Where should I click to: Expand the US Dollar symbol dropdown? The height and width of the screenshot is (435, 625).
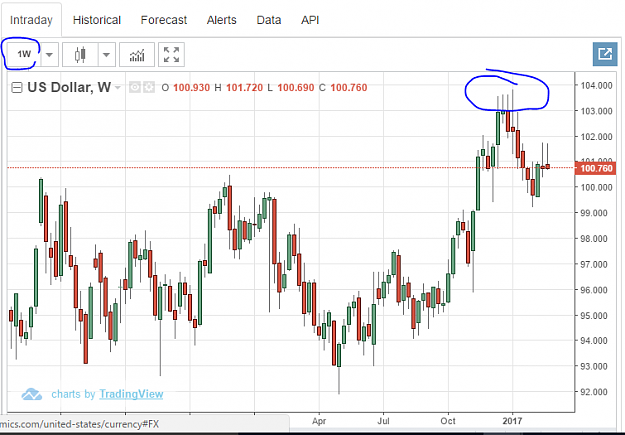[x=118, y=88]
